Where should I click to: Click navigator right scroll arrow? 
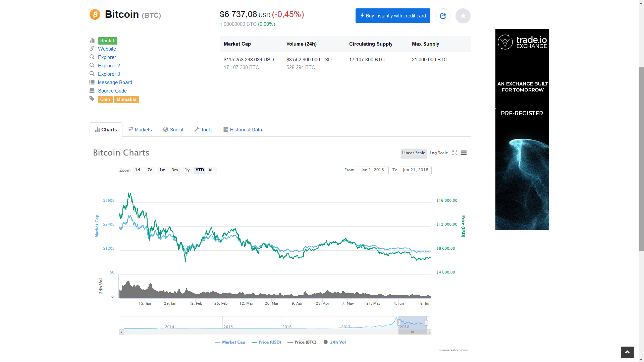point(429,332)
